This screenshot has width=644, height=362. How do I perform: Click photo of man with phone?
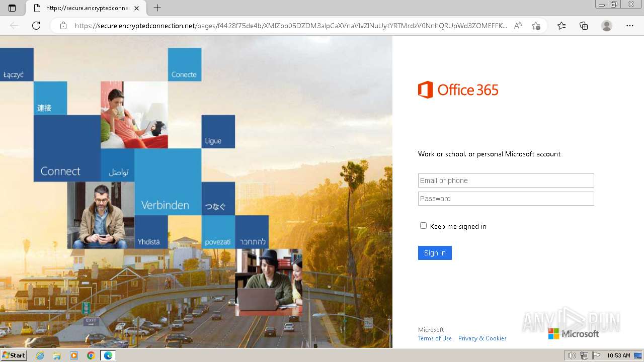click(x=101, y=215)
